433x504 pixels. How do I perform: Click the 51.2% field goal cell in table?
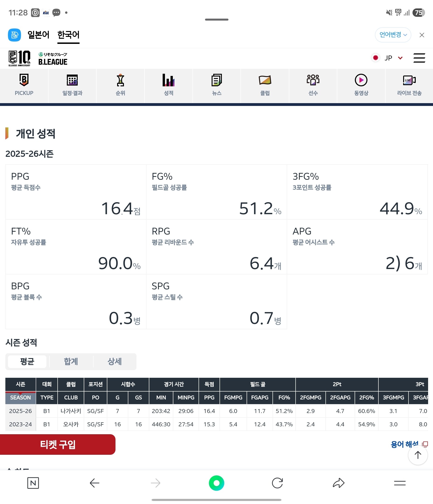point(284,411)
